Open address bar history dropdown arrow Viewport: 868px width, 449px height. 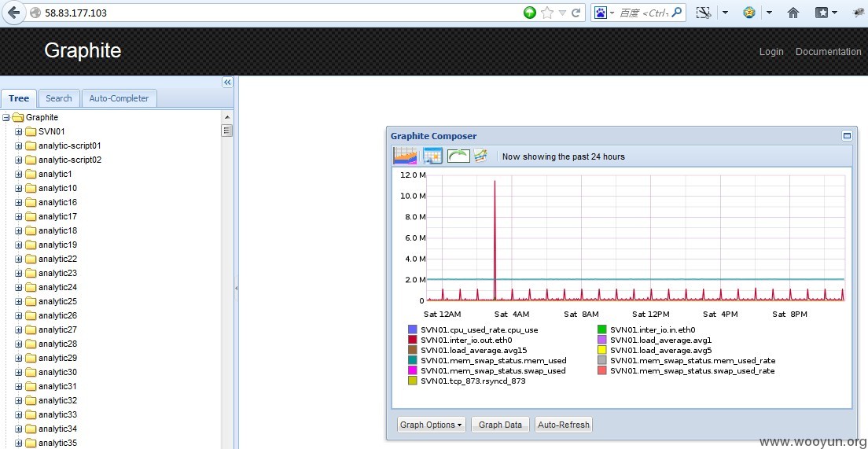click(562, 13)
